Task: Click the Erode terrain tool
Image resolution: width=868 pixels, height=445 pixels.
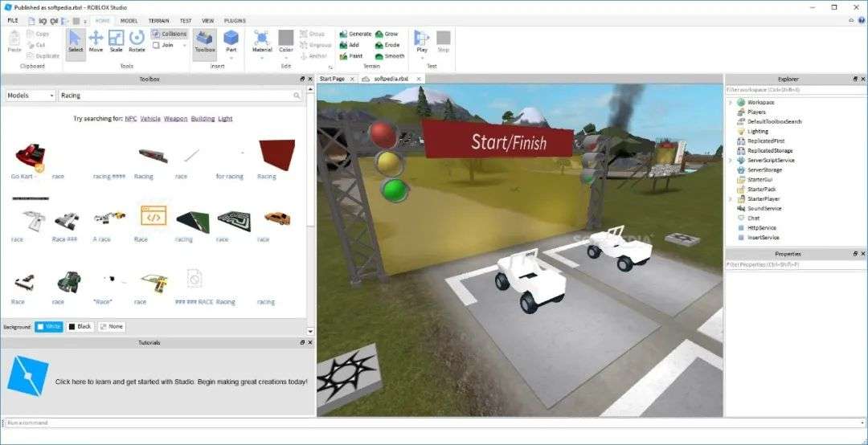Action: (379, 45)
